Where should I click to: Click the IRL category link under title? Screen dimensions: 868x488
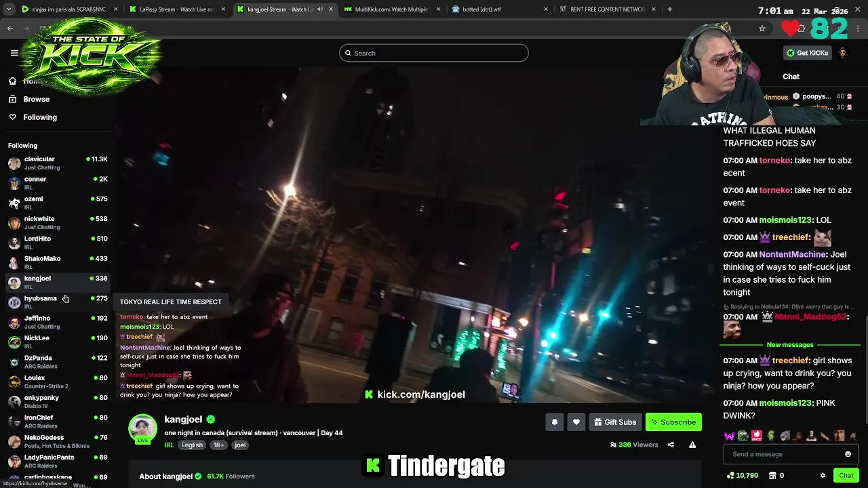[x=169, y=445]
